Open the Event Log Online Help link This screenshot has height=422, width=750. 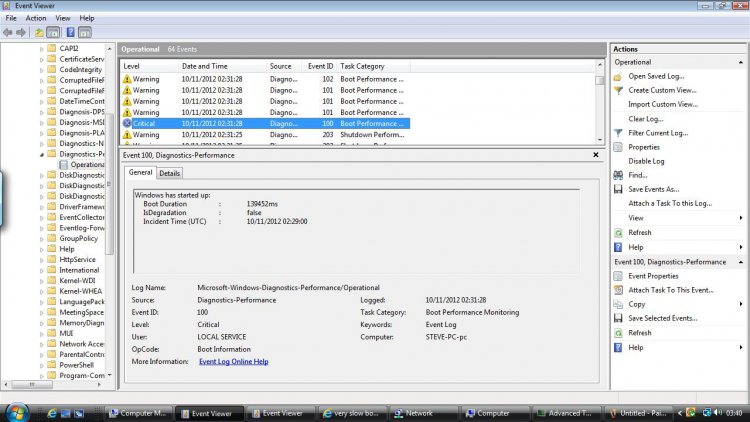click(233, 361)
